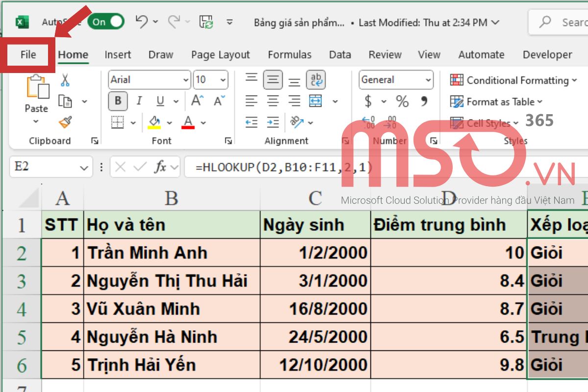
Task: Open the File tab
Action: point(28,55)
